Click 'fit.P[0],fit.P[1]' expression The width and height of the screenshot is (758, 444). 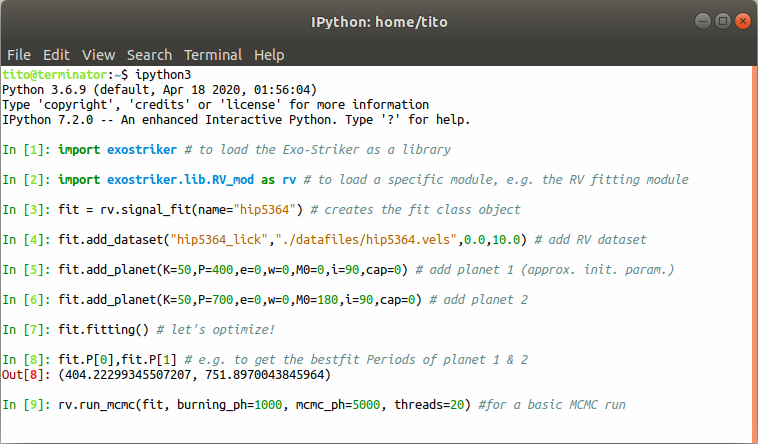coord(117,360)
